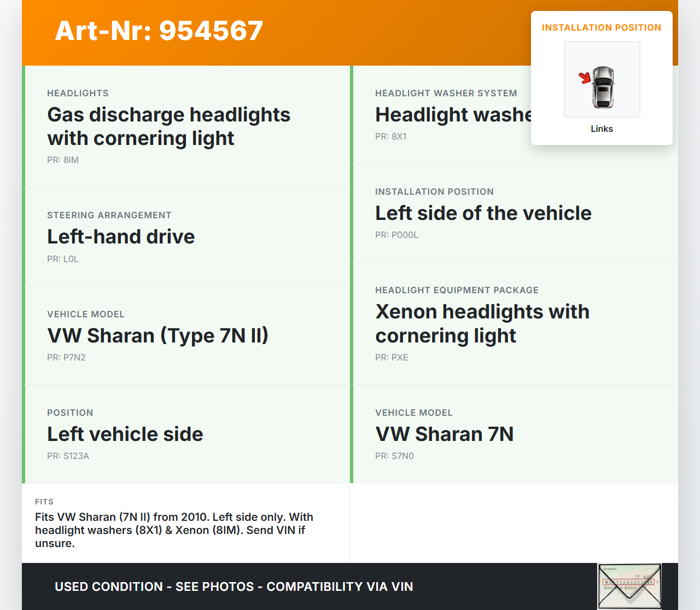
Task: Click the code 'PR: L0L'
Action: [x=63, y=259]
